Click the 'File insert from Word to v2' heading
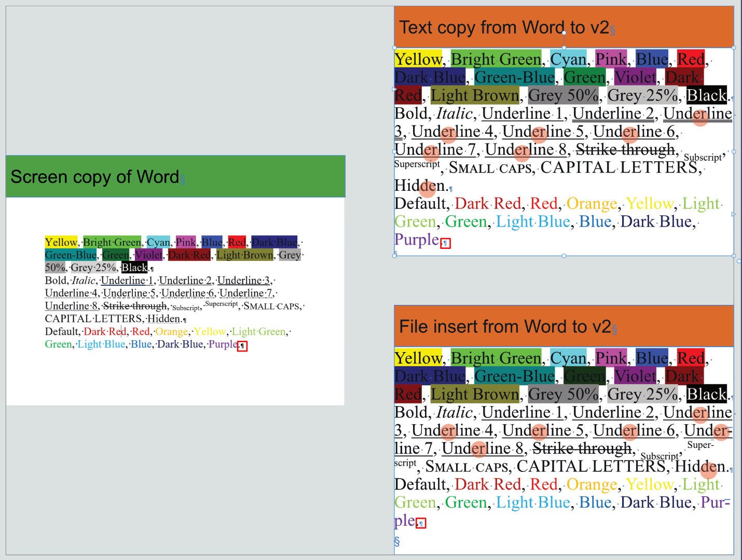 point(505,327)
